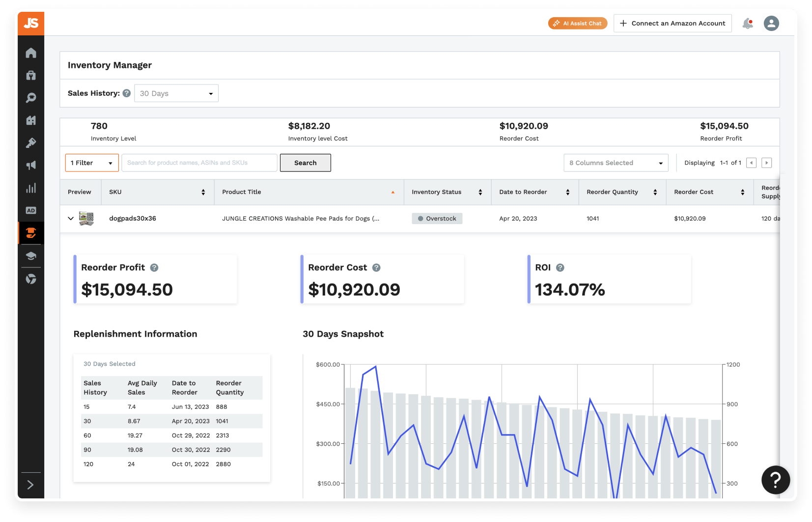812x522 pixels.
Task: Click the JUNGLE CREATIONS product title
Action: [x=301, y=218]
